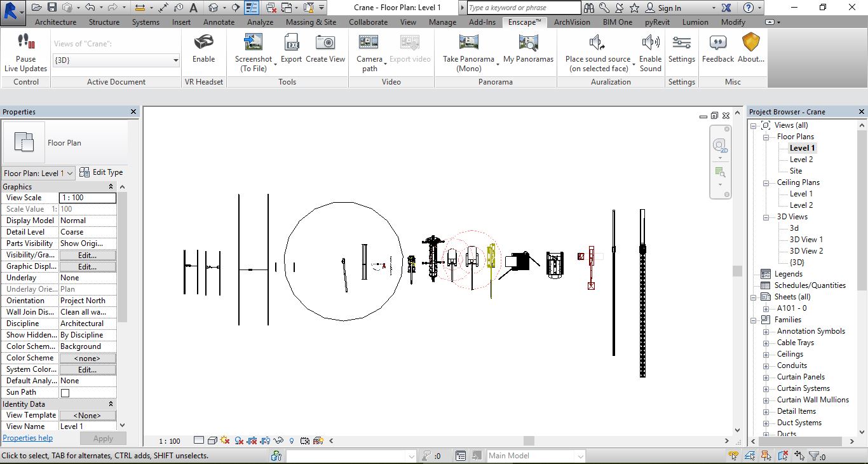Open the Properties help link
868x464 pixels.
click(28, 438)
